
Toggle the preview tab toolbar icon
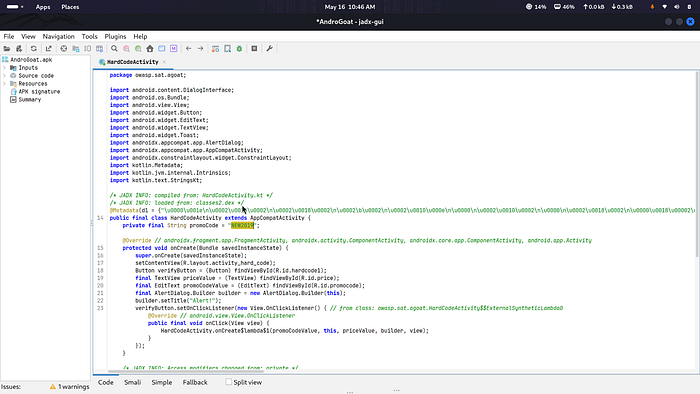point(88,49)
